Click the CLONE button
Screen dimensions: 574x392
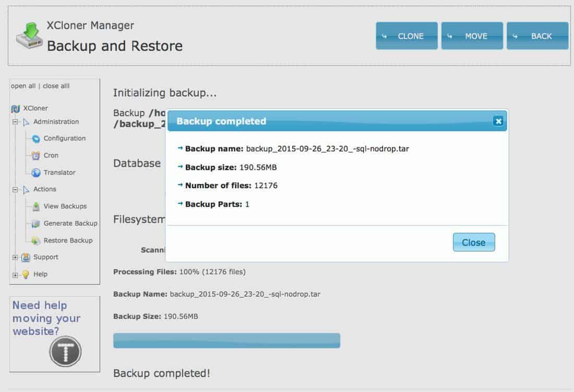click(x=406, y=36)
